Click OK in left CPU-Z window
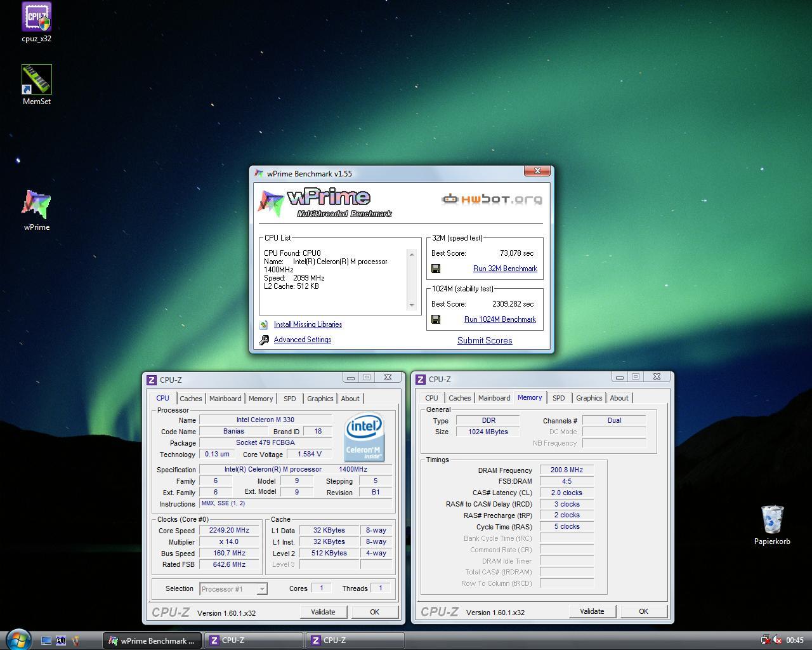The width and height of the screenshot is (812, 650). coord(374,612)
